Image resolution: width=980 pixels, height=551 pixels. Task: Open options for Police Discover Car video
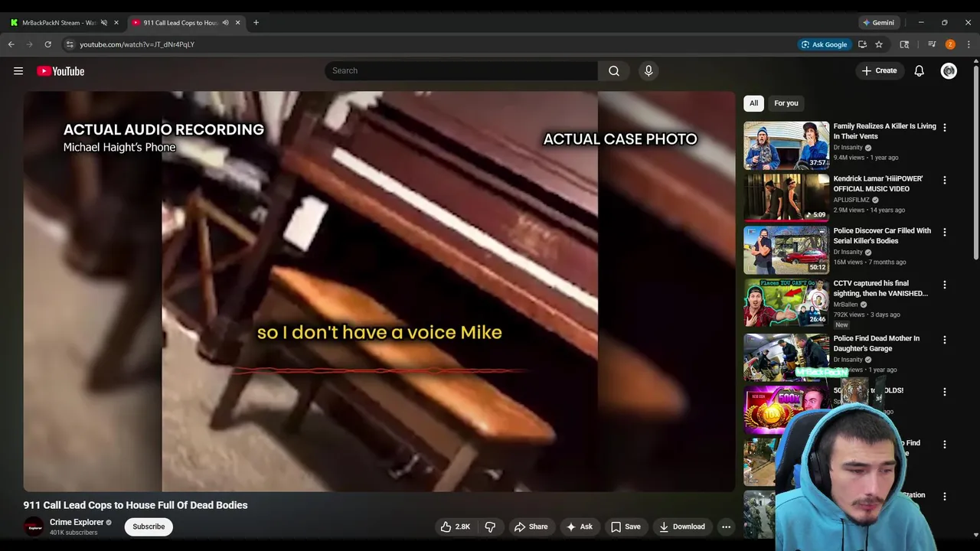[x=944, y=232]
